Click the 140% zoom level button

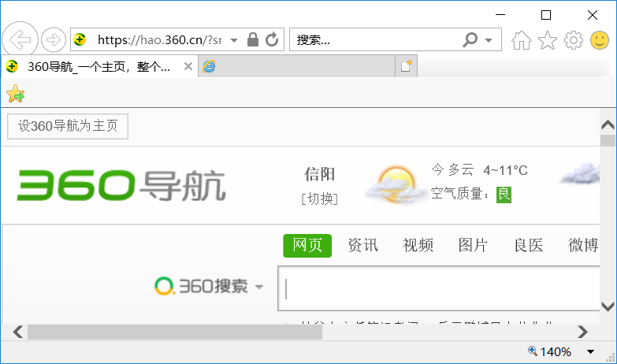(550, 351)
